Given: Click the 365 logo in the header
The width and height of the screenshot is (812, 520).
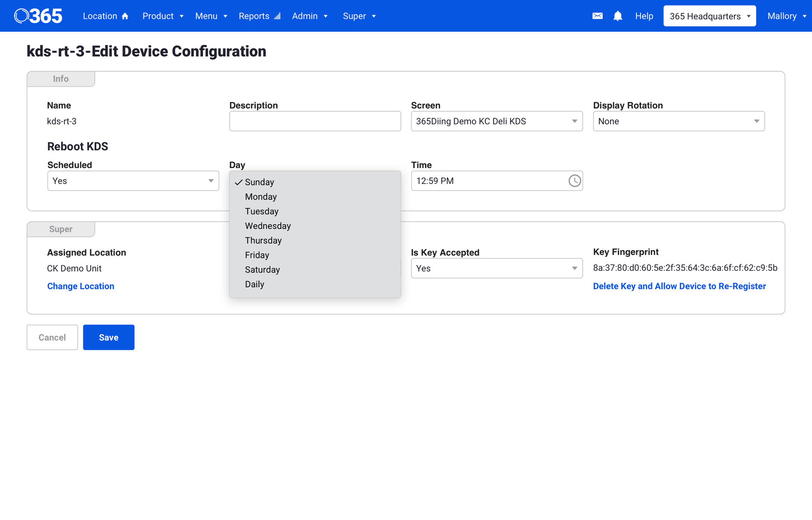Looking at the screenshot, I should 38,16.
